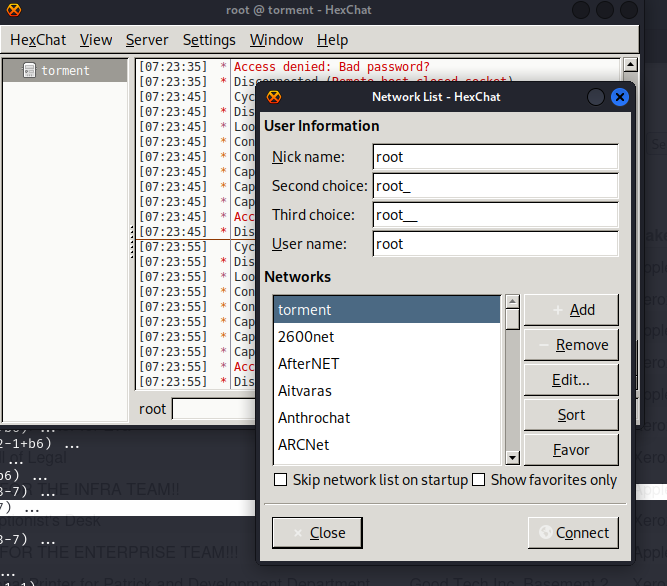Screen dimensions: 667x586
Task: Click the pane divider handle left of chat log
Action: point(132,242)
